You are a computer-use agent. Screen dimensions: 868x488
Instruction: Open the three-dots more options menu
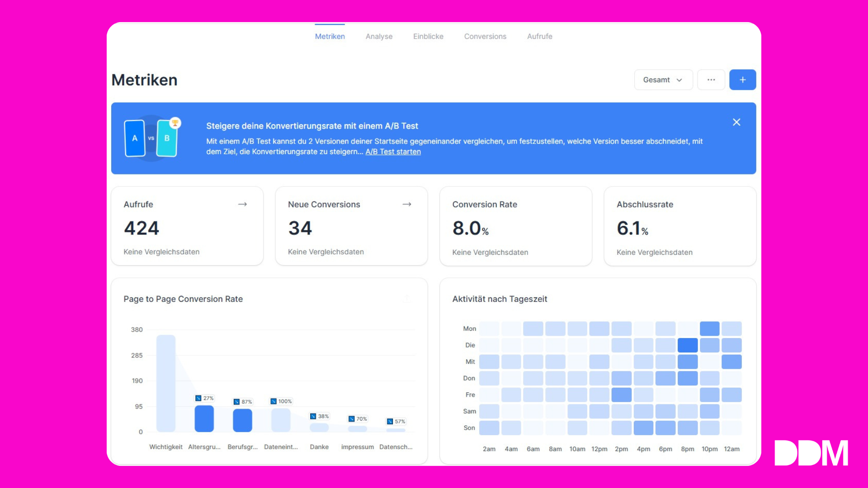tap(711, 80)
